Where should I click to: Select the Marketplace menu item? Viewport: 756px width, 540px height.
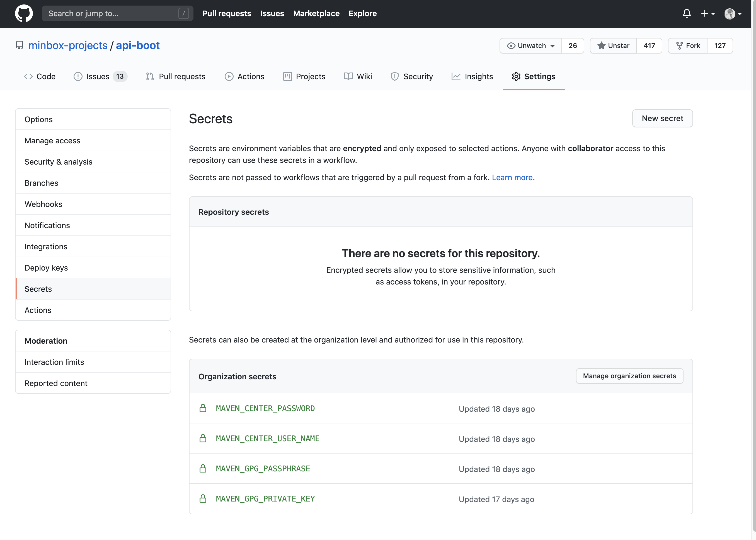[316, 13]
